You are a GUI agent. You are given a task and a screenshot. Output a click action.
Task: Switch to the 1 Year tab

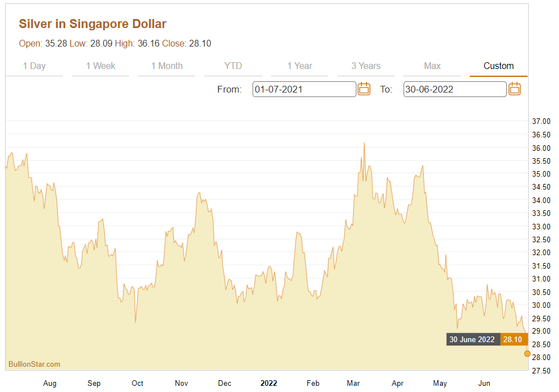coord(300,66)
